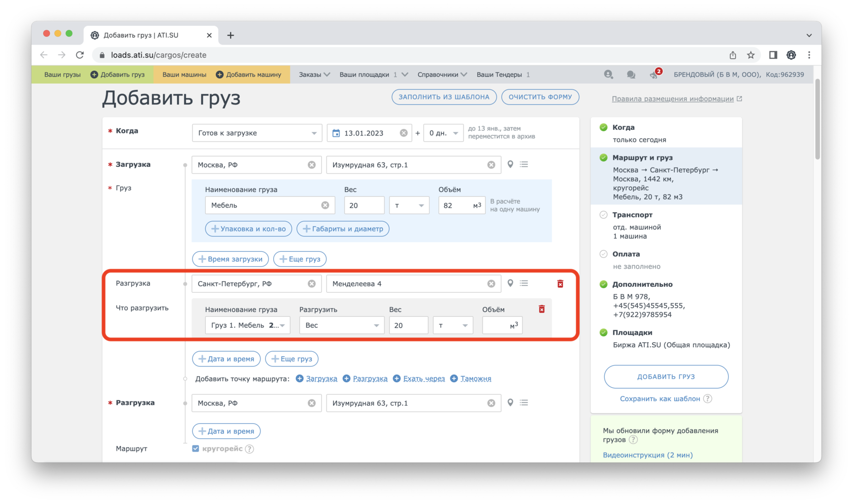This screenshot has width=853, height=504.
Task: Clear Москва, РФ in final Разгрузка
Action: coord(312,403)
